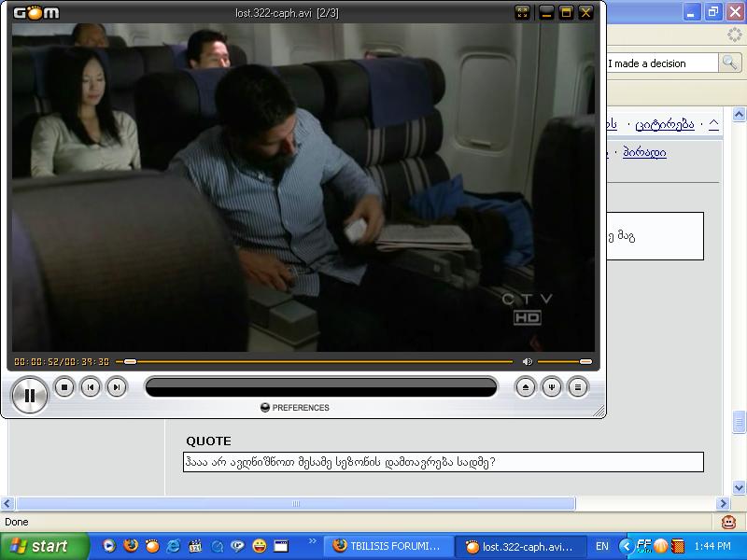The height and width of the screenshot is (560, 747).
Task: Click the horizontal scrollbar left arrow
Action: pos(7,503)
